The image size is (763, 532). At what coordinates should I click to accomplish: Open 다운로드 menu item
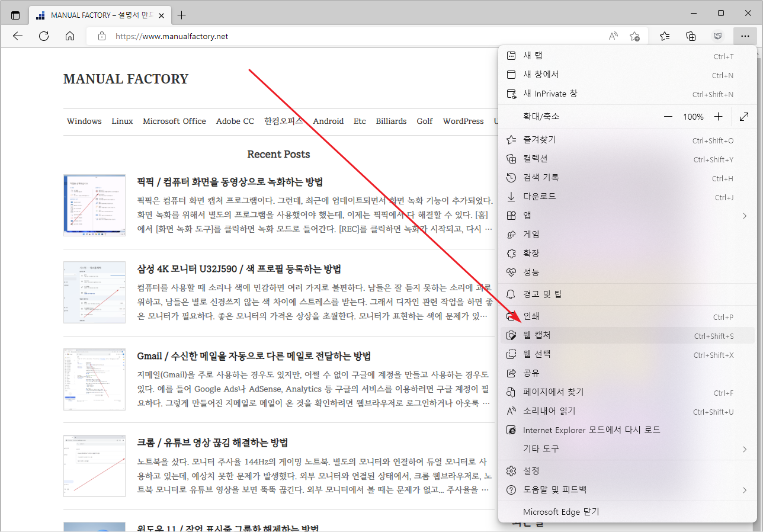(x=627, y=197)
